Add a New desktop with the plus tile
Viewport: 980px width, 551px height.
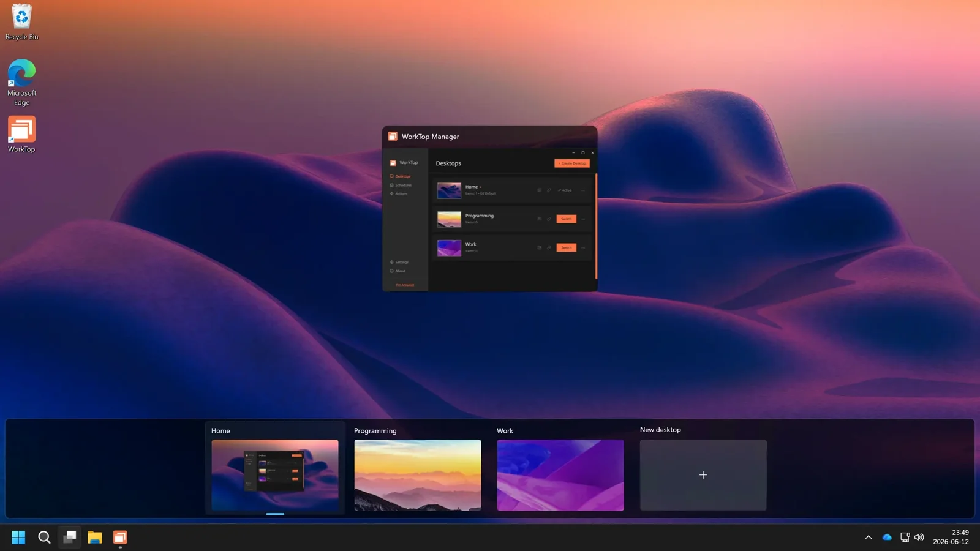pos(703,475)
